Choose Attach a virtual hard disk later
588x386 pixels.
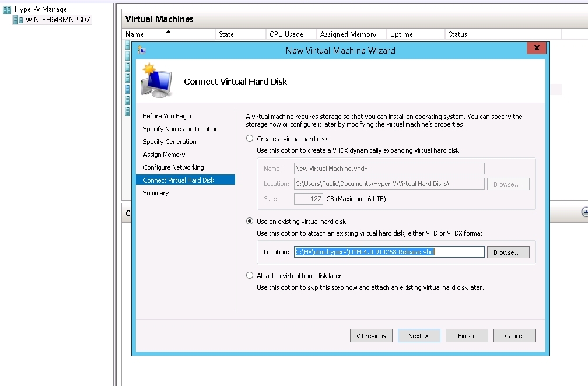pyautogui.click(x=250, y=276)
